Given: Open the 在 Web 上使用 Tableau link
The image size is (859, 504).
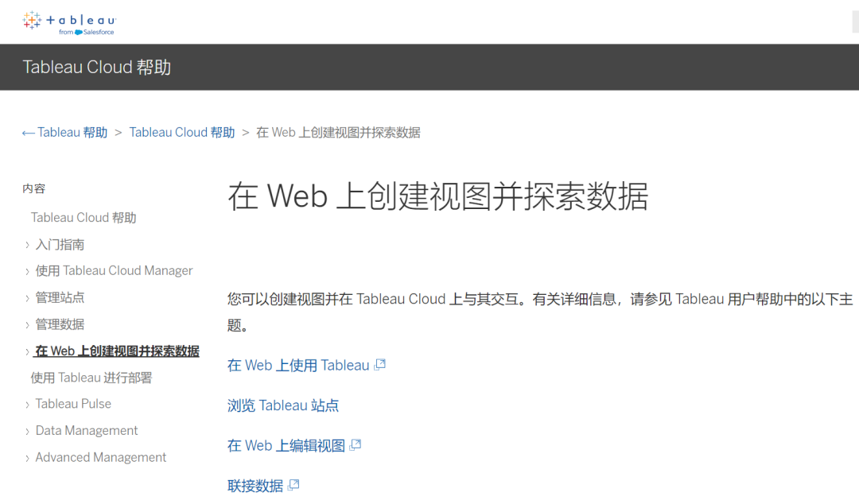Looking at the screenshot, I should [x=298, y=366].
